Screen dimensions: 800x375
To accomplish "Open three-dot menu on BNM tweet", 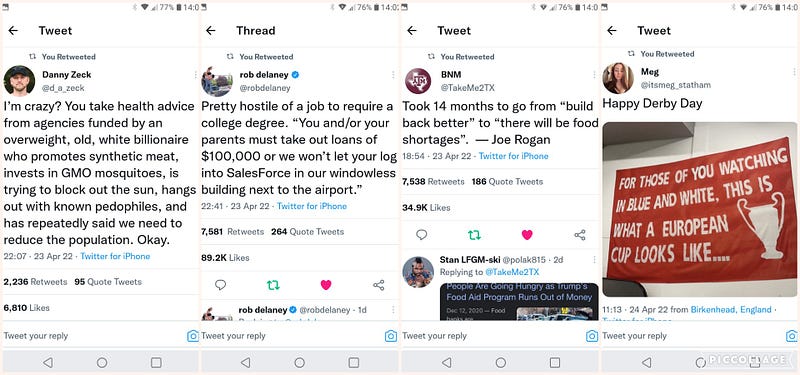I will (594, 75).
